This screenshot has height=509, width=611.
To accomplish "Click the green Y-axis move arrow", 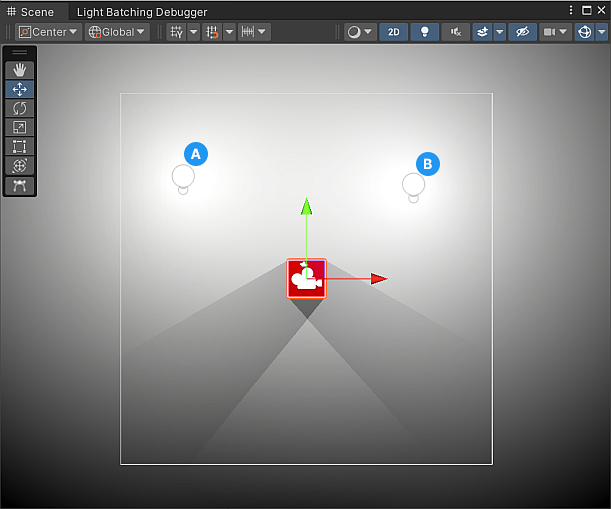I will coord(307,207).
